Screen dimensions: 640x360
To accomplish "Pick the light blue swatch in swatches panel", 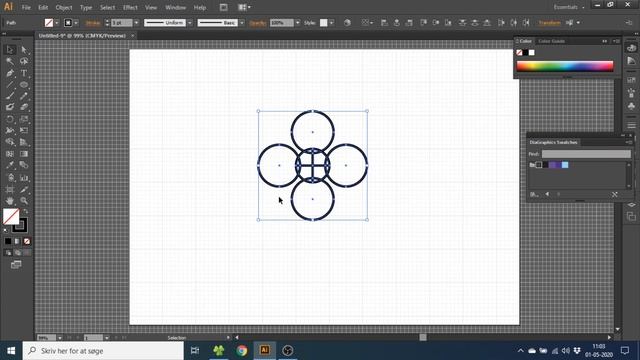I will pos(565,165).
